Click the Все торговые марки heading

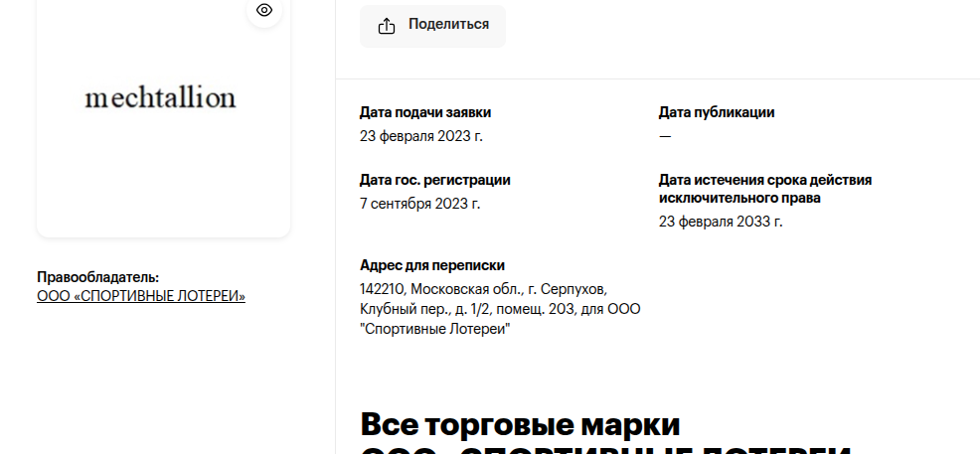click(520, 424)
